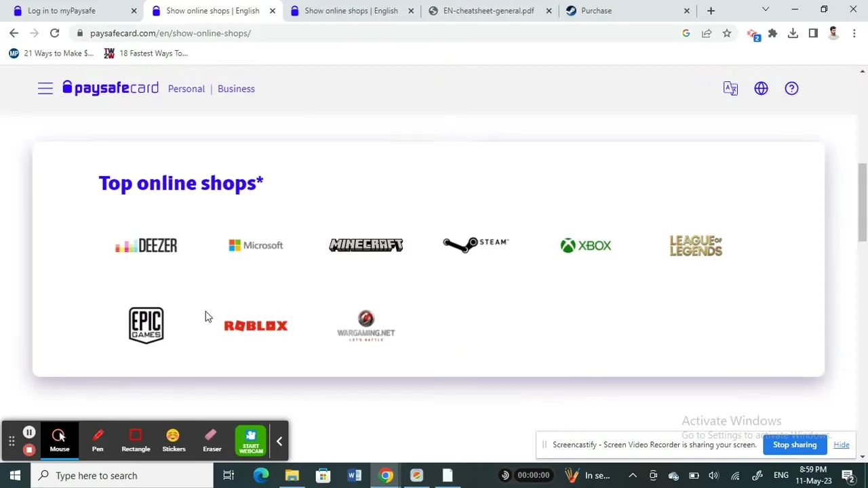Viewport: 868px width, 488px height.
Task: Select the Minecraft shop logo
Action: coord(366,245)
